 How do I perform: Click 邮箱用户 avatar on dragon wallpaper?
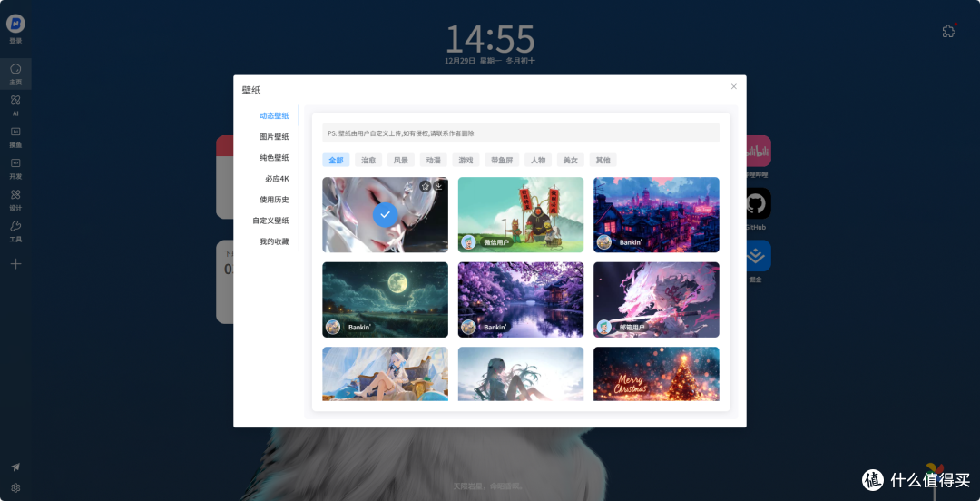[603, 327]
